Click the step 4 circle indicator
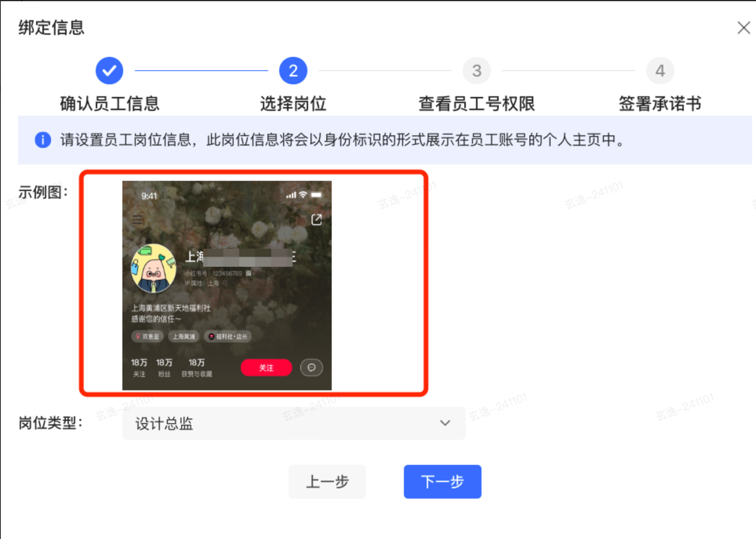The image size is (756, 539). tap(660, 71)
